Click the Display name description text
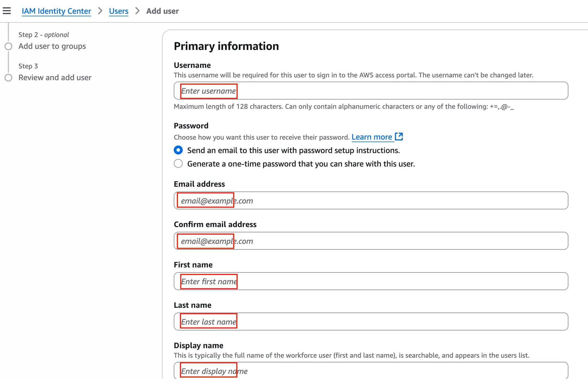The width and height of the screenshot is (588, 379). [x=351, y=355]
